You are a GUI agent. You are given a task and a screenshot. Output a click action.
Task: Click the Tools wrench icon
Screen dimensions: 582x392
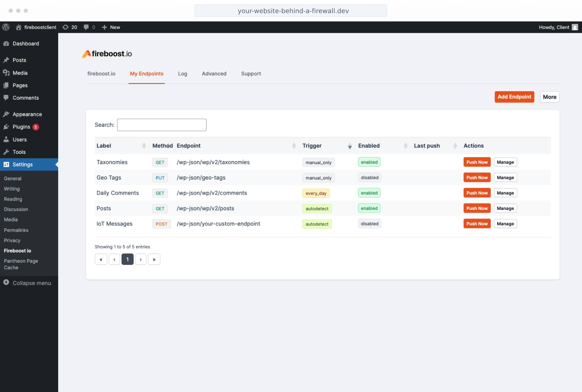tap(6, 152)
